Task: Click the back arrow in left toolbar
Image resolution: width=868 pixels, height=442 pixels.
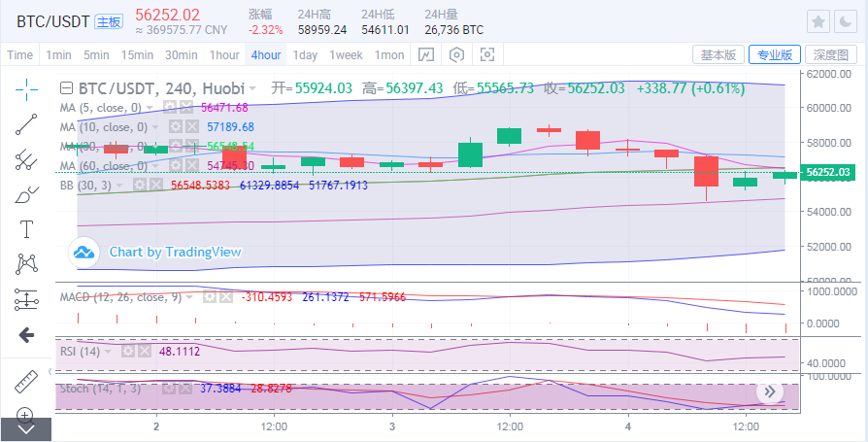Action: 26,334
